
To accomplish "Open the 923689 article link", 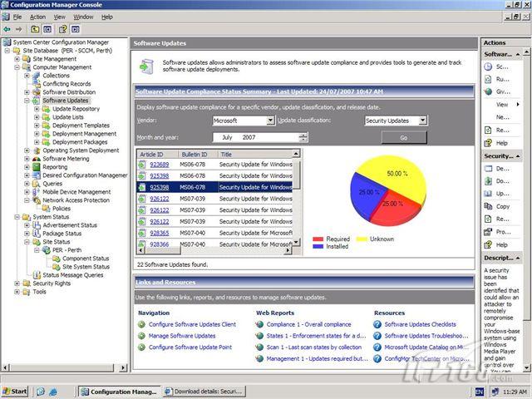I will [160, 165].
